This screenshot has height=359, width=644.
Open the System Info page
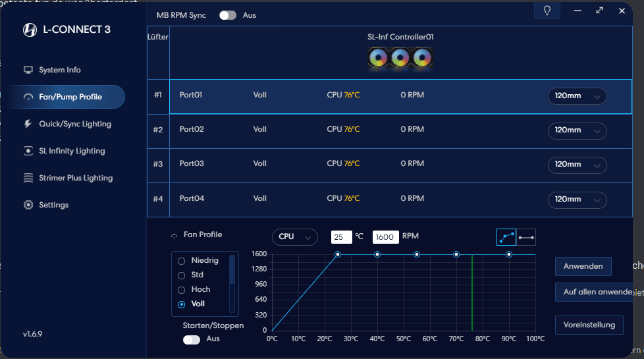[59, 70]
